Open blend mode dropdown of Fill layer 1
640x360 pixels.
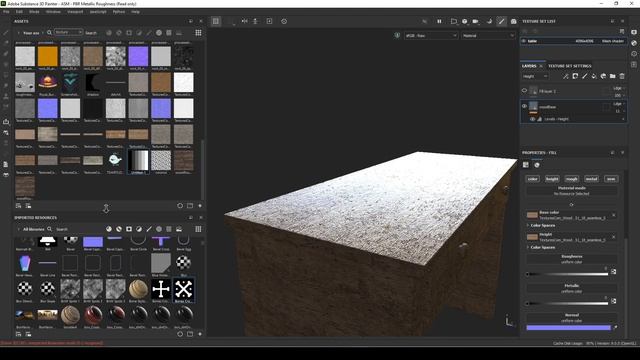click(618, 88)
